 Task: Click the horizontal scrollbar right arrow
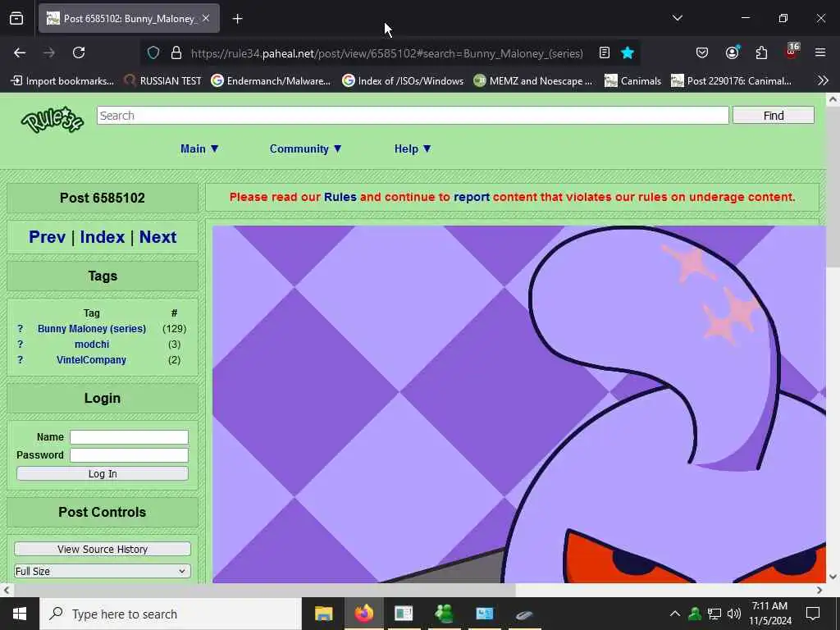coord(819,590)
